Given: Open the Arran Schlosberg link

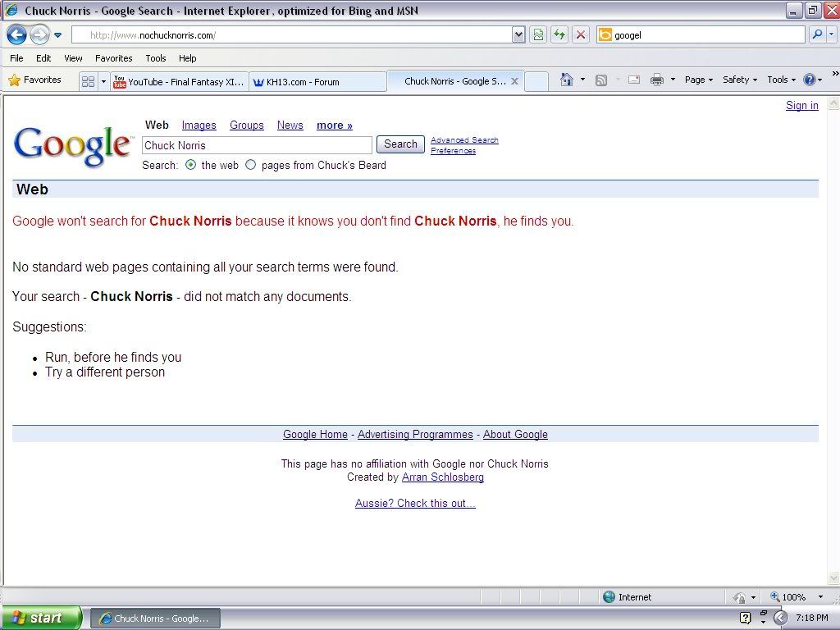Looking at the screenshot, I should click(442, 477).
